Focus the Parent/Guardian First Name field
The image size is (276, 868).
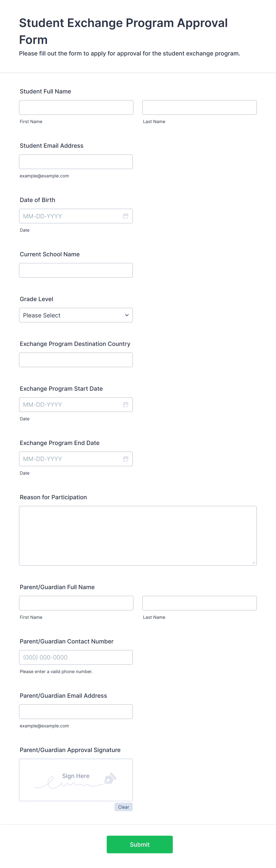click(x=76, y=603)
